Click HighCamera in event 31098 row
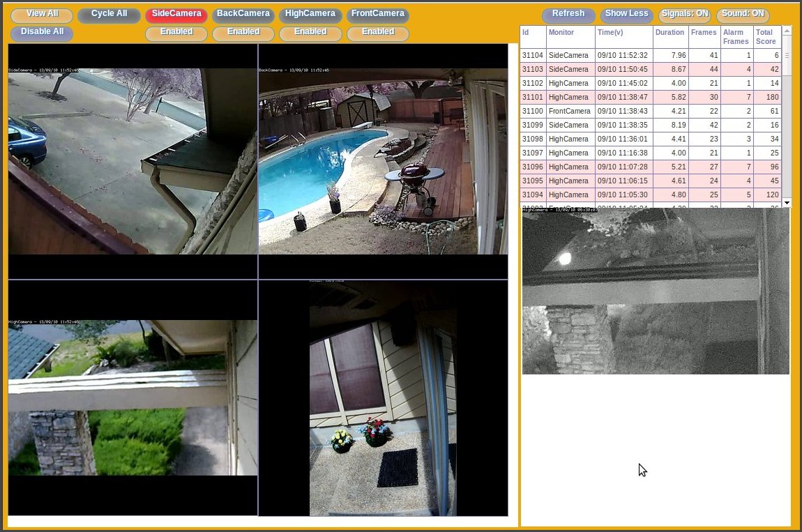This screenshot has width=802, height=532. tap(568, 139)
